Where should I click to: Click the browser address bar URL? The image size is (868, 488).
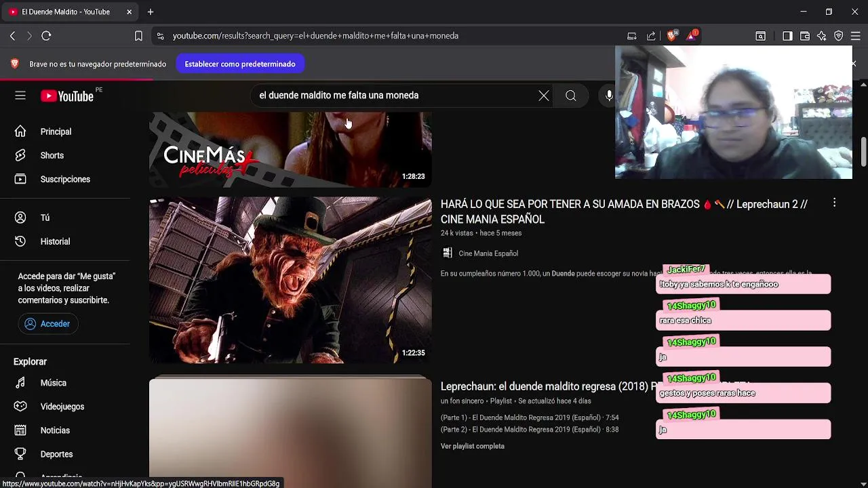(315, 36)
